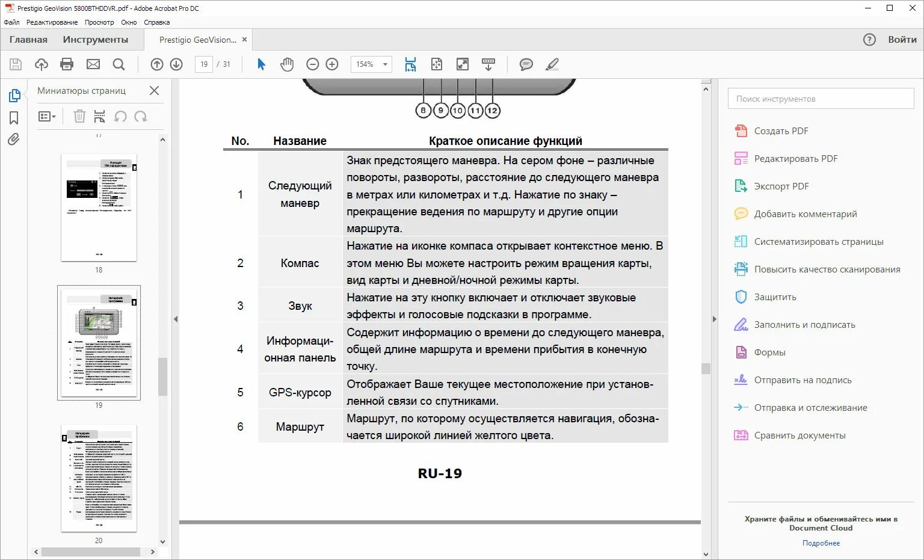The width and height of the screenshot is (924, 560).
Task: Activate the hand pan tool
Action: pyautogui.click(x=287, y=64)
